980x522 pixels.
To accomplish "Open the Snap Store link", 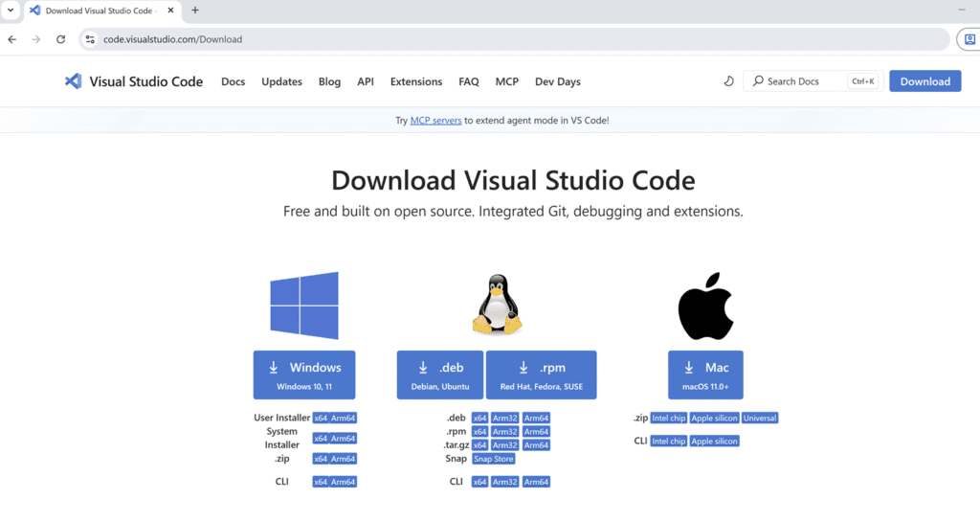I will (x=493, y=459).
